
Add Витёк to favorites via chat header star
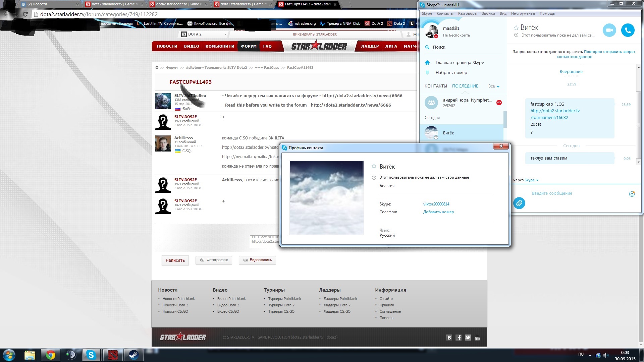click(x=516, y=28)
